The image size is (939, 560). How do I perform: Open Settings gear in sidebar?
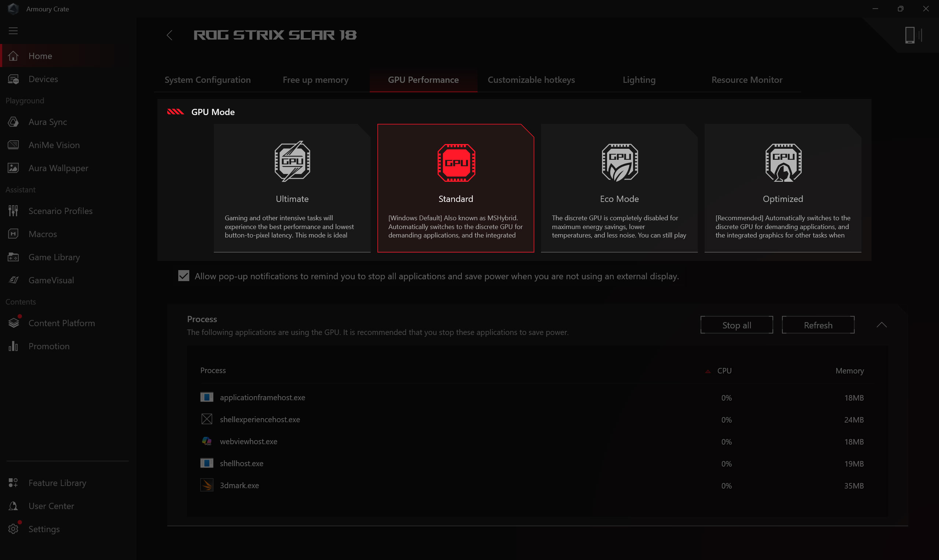pos(13,529)
